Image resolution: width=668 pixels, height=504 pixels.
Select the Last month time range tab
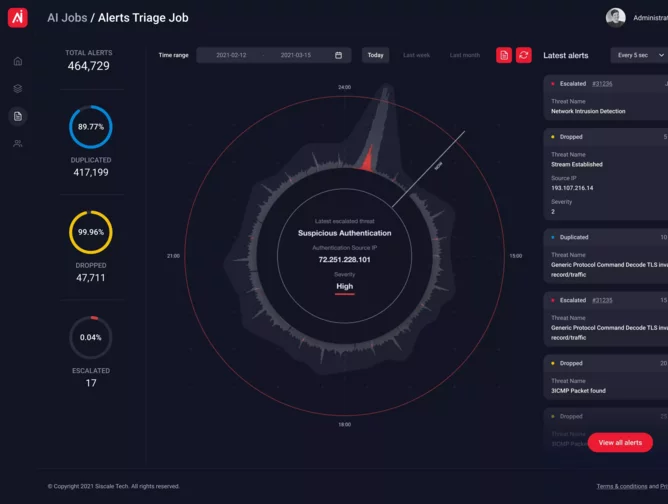(x=465, y=55)
